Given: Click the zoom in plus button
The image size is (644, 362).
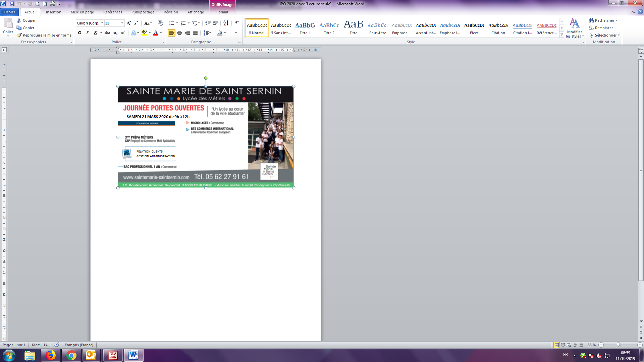Looking at the screenshot, I should [640, 345].
